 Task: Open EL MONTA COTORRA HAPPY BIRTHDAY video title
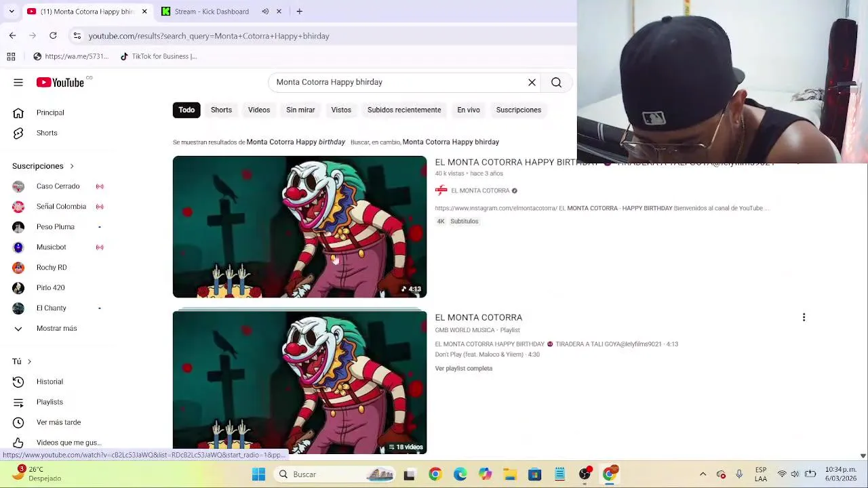coord(517,163)
